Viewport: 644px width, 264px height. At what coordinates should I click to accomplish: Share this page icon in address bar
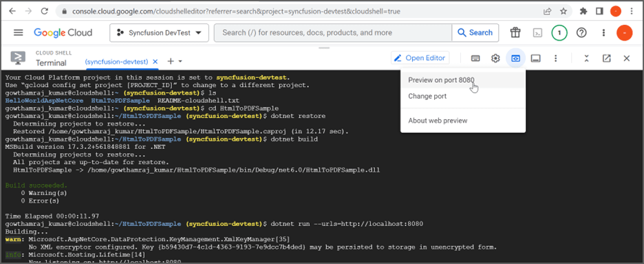pos(547,11)
